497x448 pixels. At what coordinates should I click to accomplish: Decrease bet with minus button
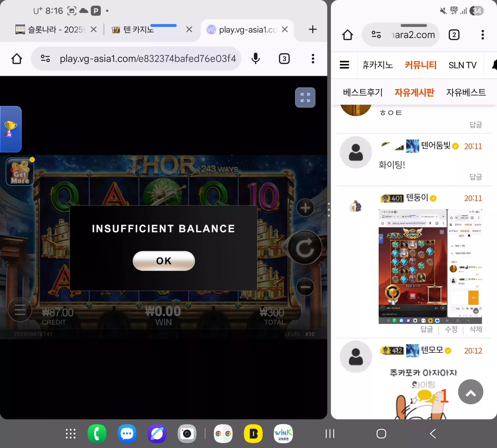[x=305, y=287]
